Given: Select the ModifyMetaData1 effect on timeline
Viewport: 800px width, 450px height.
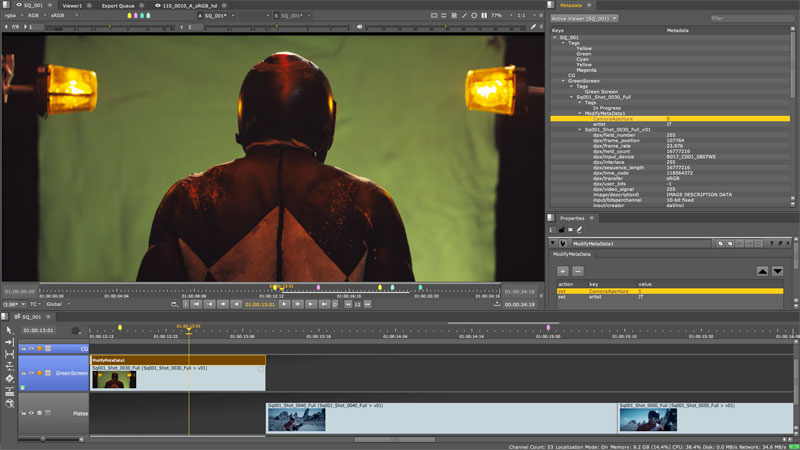Looking at the screenshot, I should coord(178,360).
